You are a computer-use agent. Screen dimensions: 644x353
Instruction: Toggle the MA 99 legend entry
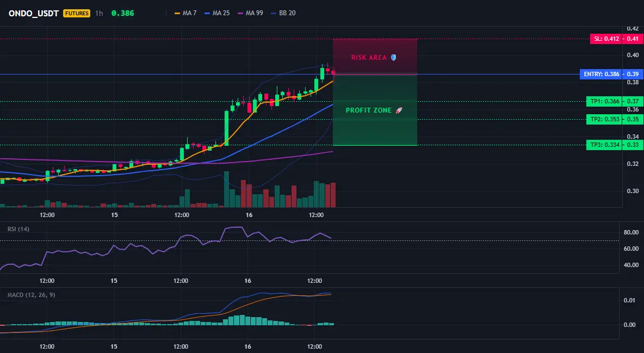251,13
